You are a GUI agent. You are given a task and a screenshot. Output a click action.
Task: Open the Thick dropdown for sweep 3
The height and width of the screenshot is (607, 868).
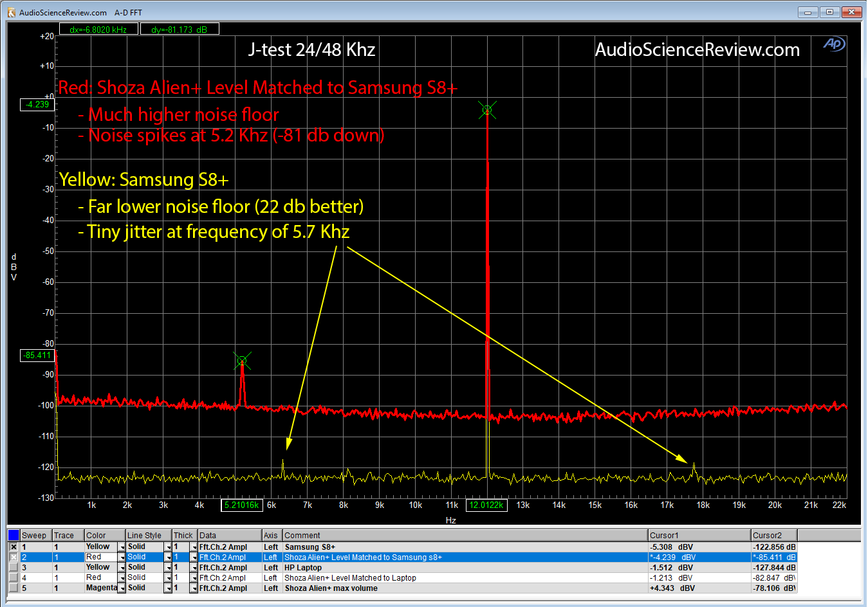tap(194, 568)
